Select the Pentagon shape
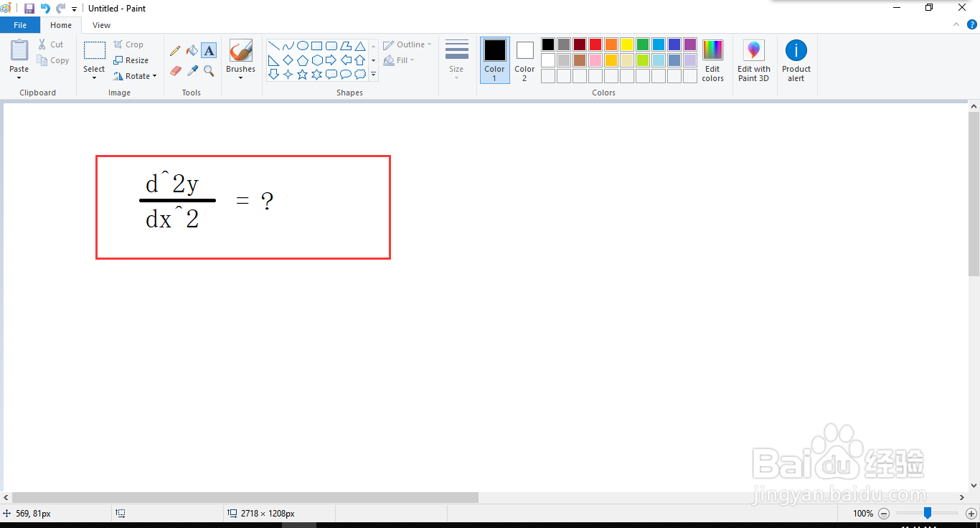This screenshot has height=528, width=980. point(302,60)
